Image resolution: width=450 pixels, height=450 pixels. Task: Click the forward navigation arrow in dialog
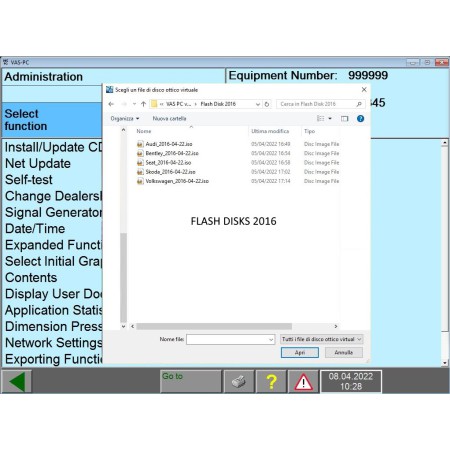coord(124,104)
